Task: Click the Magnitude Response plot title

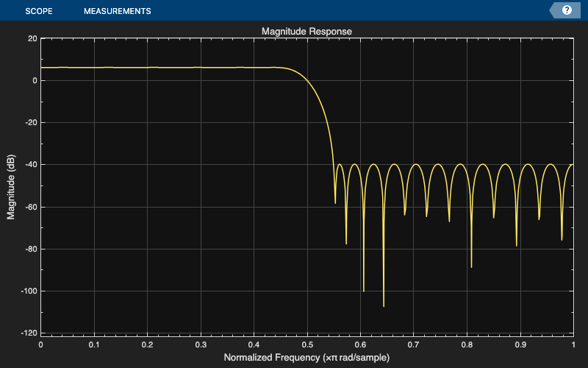Action: [x=306, y=31]
